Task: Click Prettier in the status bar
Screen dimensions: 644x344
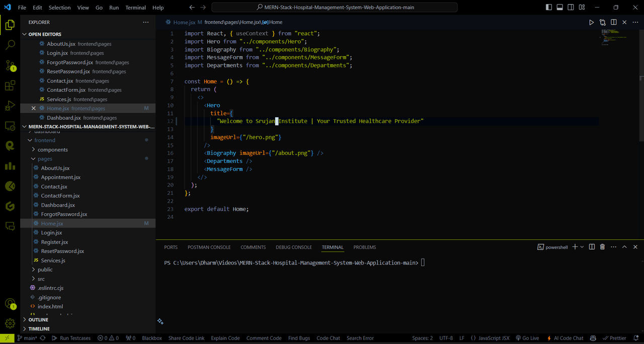Action: 614,338
